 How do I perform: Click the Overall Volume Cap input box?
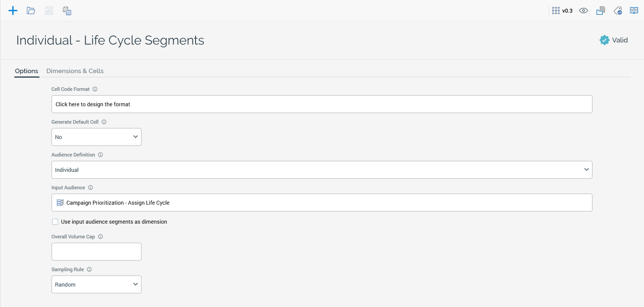pos(97,252)
